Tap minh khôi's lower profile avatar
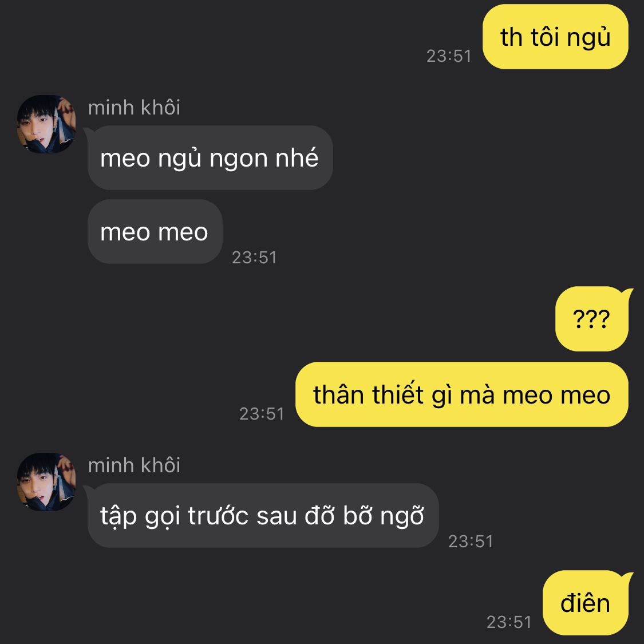 46,482
